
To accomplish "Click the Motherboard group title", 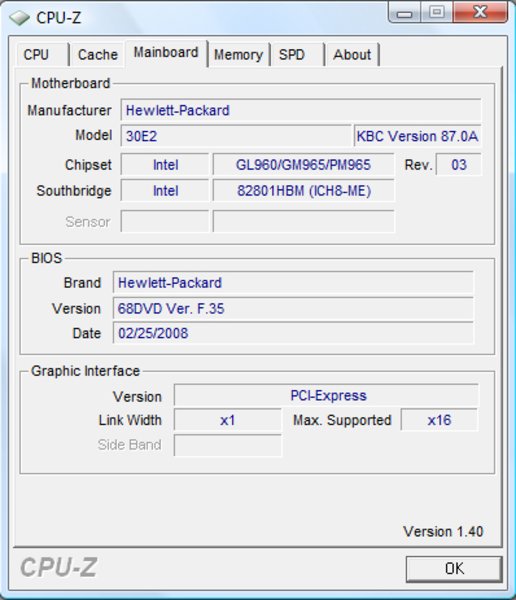I will point(70,83).
